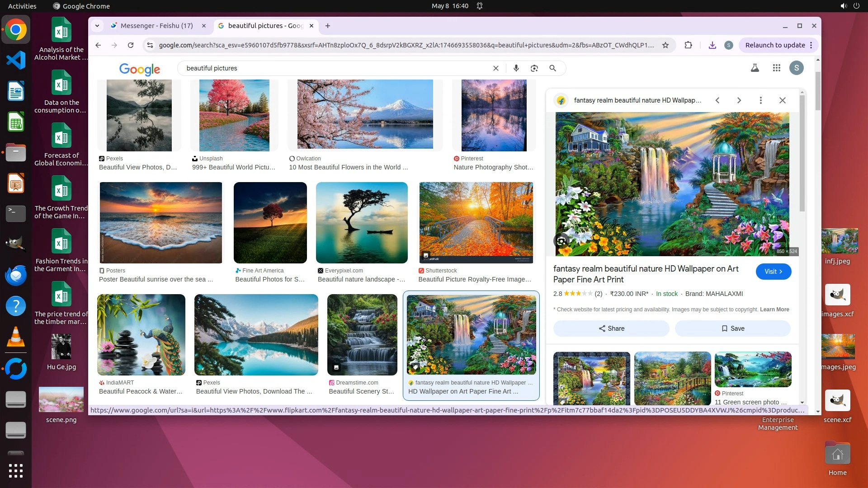868x488 pixels.
Task: Open the tab search dropdown arrow
Action: point(97,26)
